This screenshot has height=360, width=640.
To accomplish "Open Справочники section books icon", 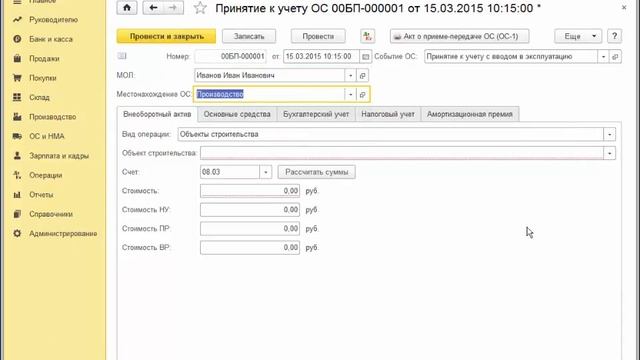I will (x=17, y=214).
